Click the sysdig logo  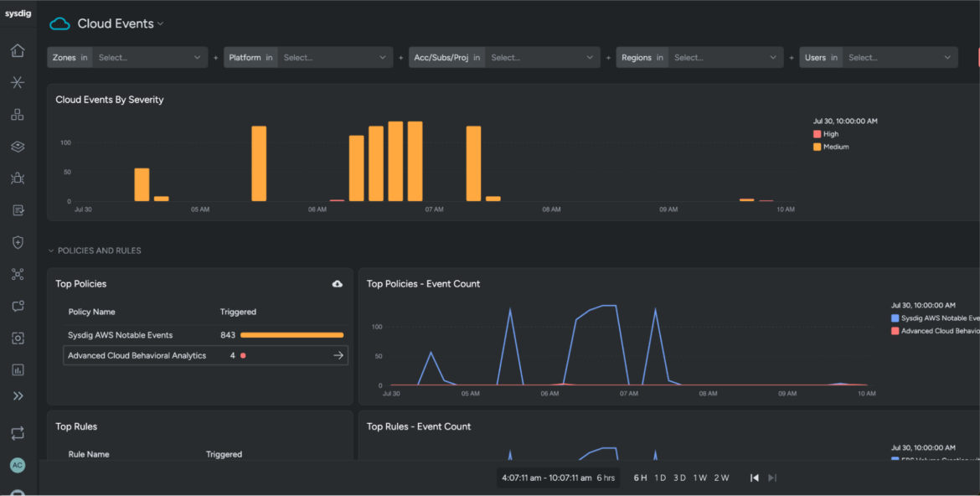pyautogui.click(x=18, y=13)
